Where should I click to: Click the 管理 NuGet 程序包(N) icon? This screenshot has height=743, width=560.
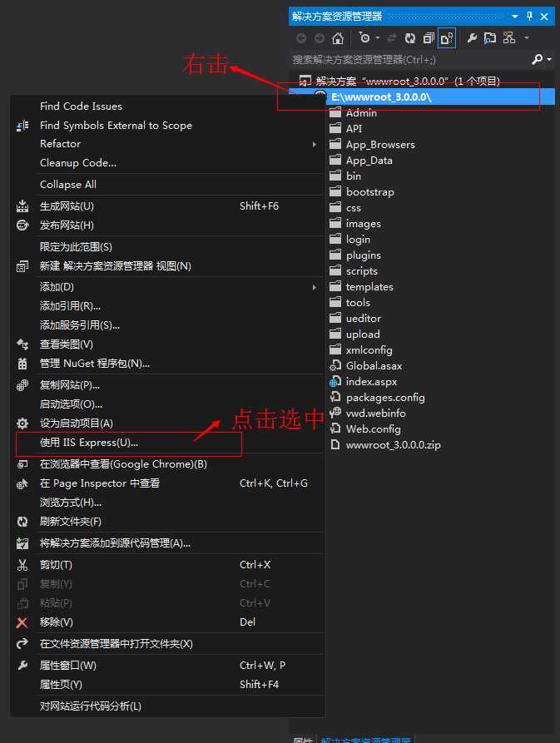pyautogui.click(x=22, y=364)
